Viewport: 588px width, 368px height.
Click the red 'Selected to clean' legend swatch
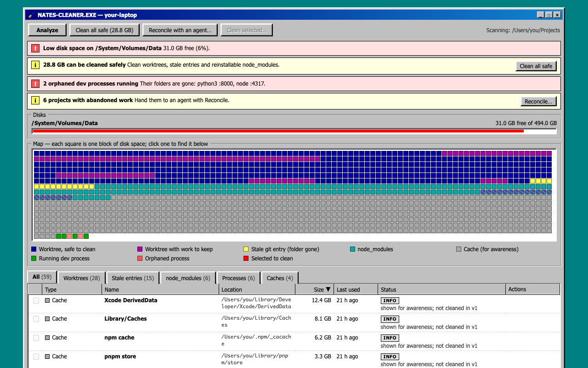[246, 259]
